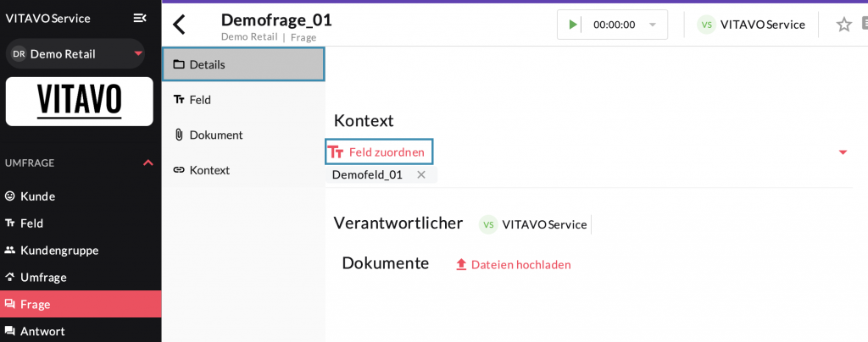Remove the Demofeld_01 chip
The image size is (868, 342).
(421, 174)
